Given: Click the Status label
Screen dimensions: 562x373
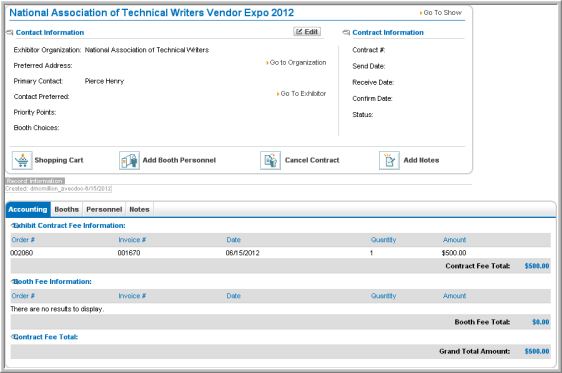Looking at the screenshot, I should click(363, 115).
